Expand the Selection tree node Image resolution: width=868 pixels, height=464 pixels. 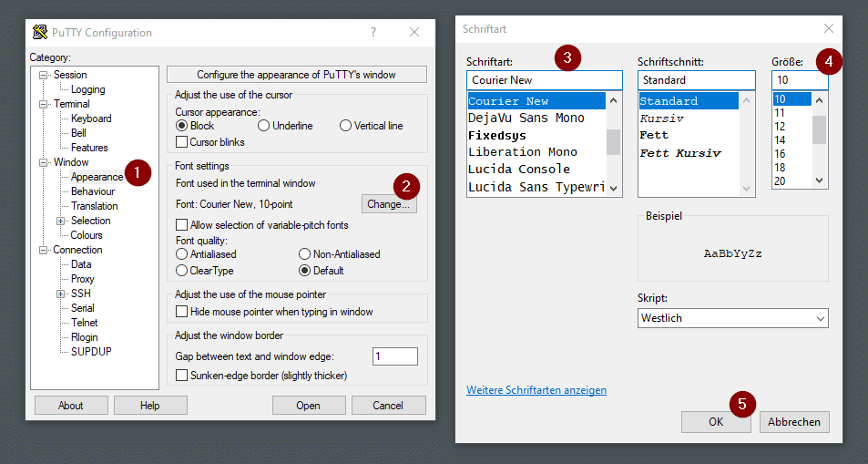(x=61, y=221)
